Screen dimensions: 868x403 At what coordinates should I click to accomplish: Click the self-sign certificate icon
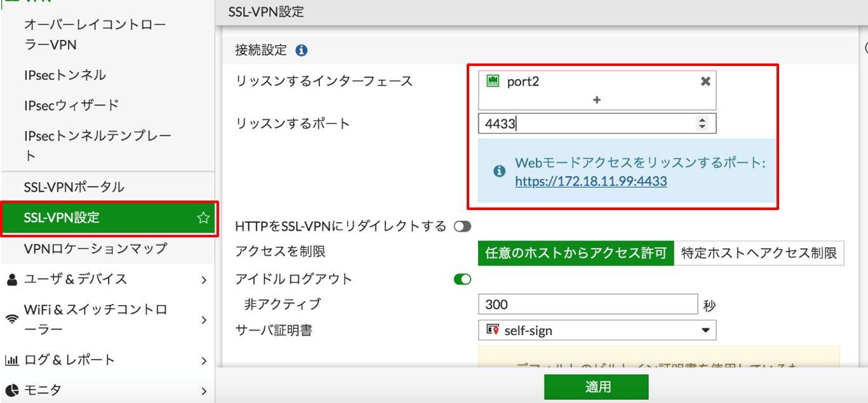click(x=492, y=330)
